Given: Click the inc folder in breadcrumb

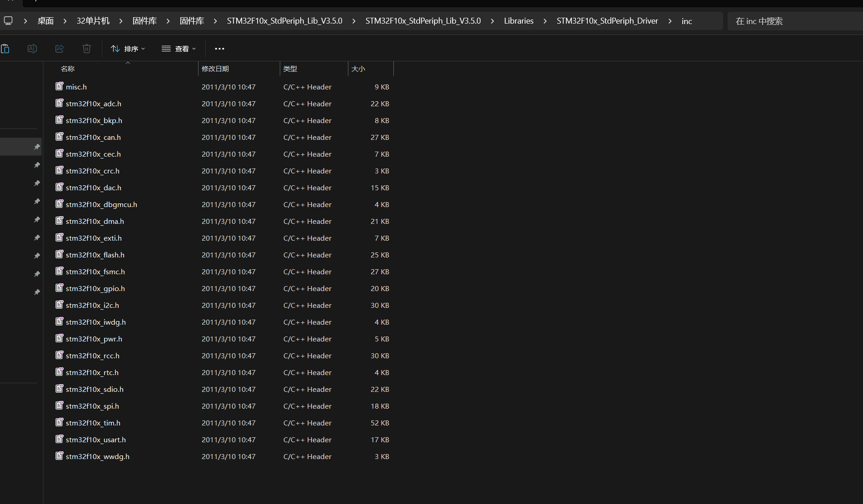Looking at the screenshot, I should [x=687, y=21].
